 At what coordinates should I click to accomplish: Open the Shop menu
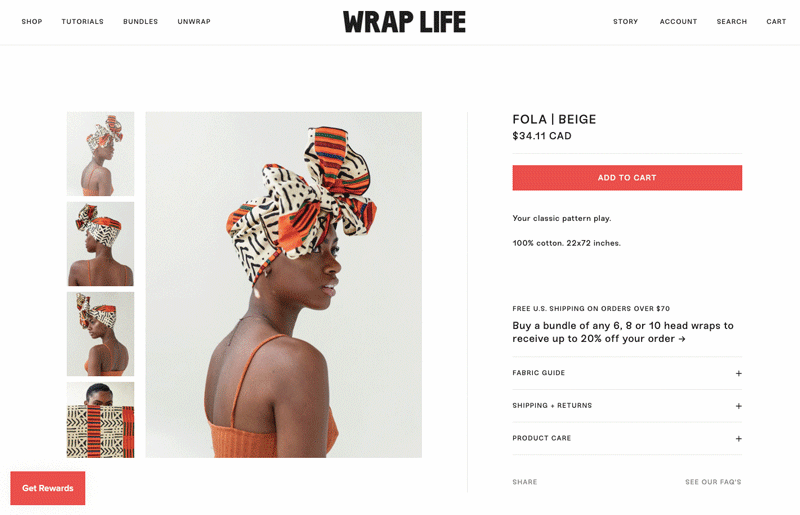point(32,21)
